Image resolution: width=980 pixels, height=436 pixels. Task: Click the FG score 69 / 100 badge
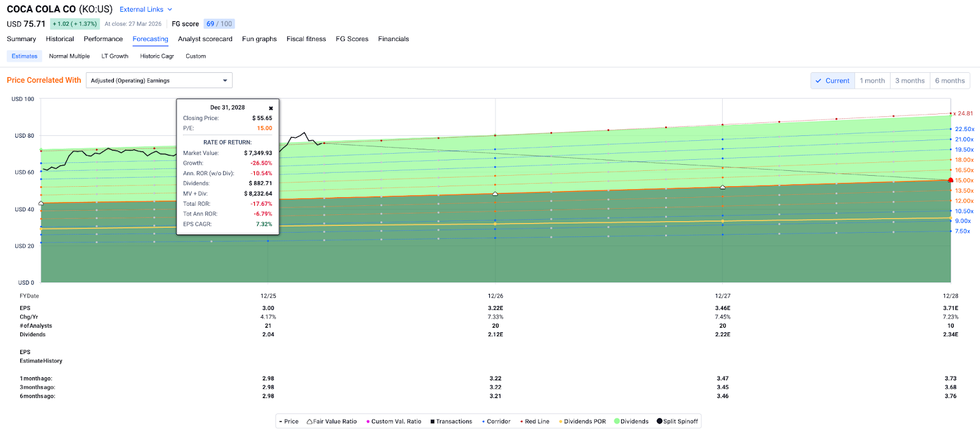[x=219, y=24]
